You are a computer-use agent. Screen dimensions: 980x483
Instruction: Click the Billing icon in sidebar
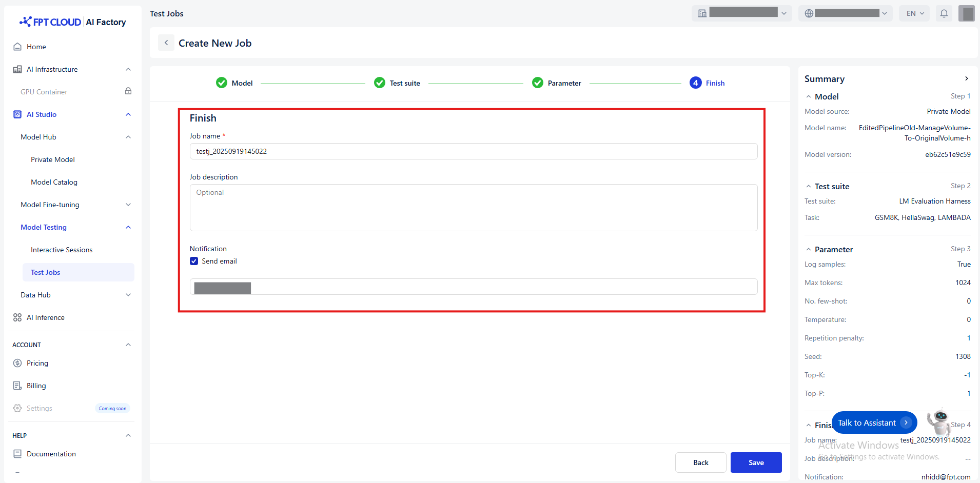point(17,386)
